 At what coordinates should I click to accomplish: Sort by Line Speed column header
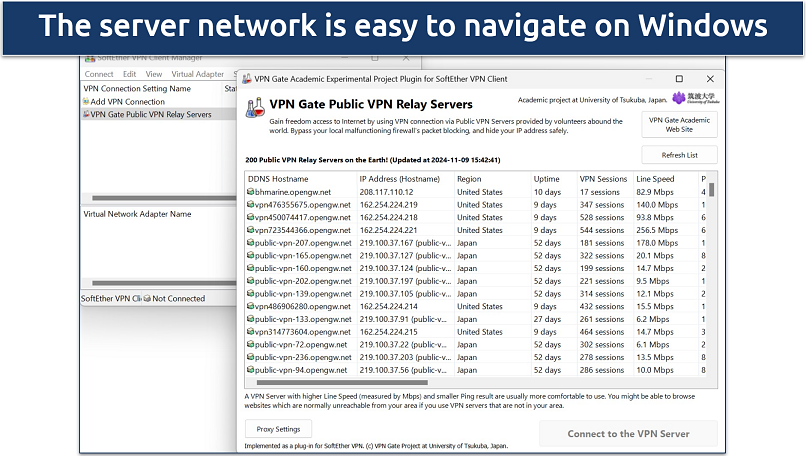pyautogui.click(x=666, y=179)
